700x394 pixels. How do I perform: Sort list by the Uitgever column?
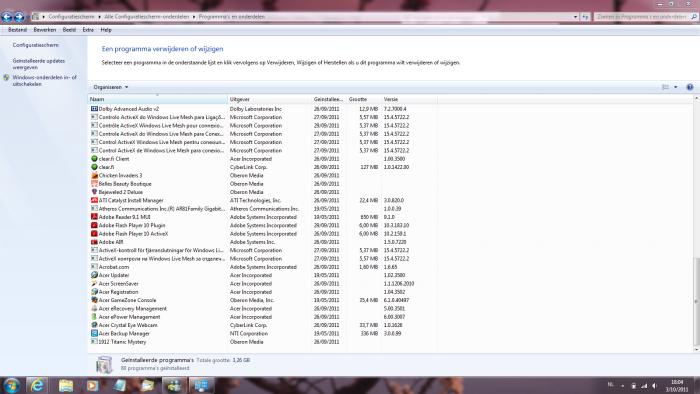[x=269, y=99]
